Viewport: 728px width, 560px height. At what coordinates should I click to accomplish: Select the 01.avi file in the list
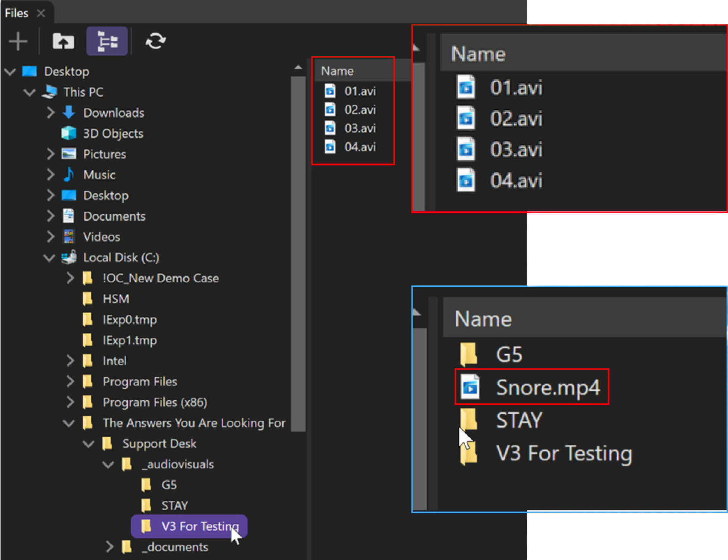point(360,91)
